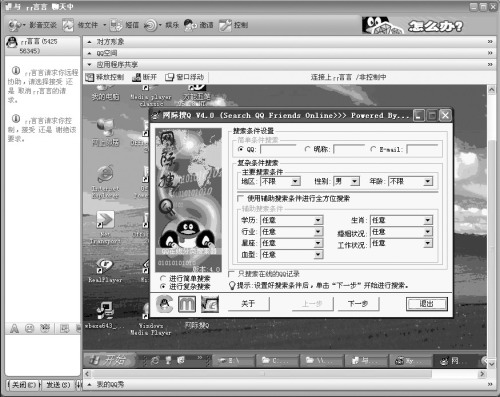Open the region dropdown
This screenshot has height=397, width=500.
pyautogui.click(x=295, y=182)
